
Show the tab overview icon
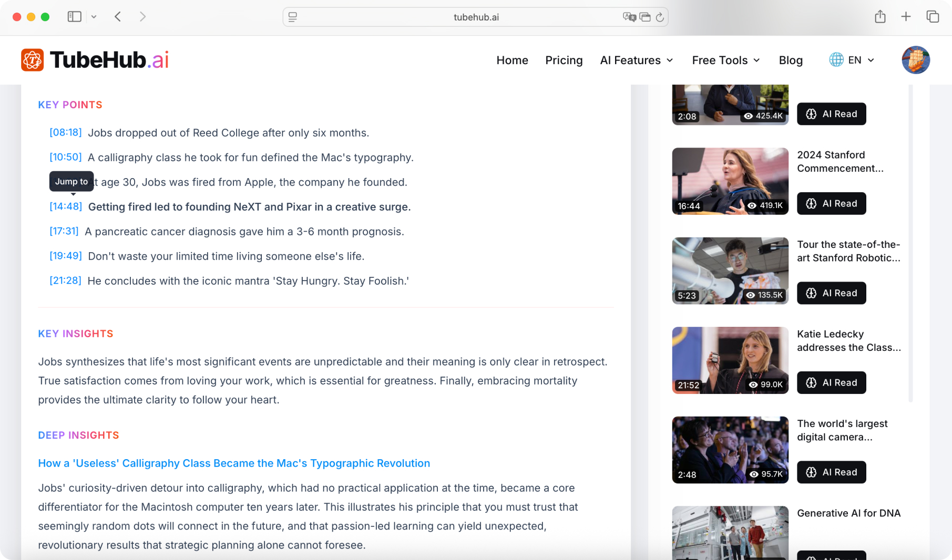(932, 17)
